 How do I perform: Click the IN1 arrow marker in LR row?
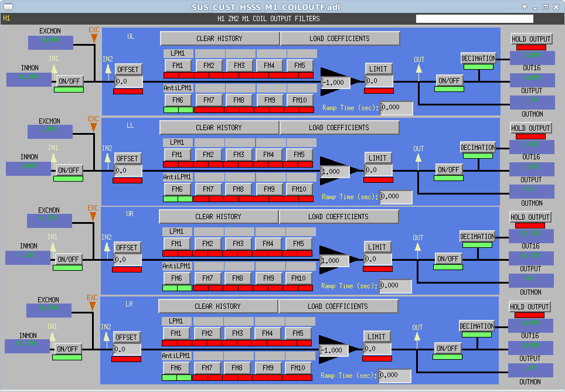(x=53, y=338)
